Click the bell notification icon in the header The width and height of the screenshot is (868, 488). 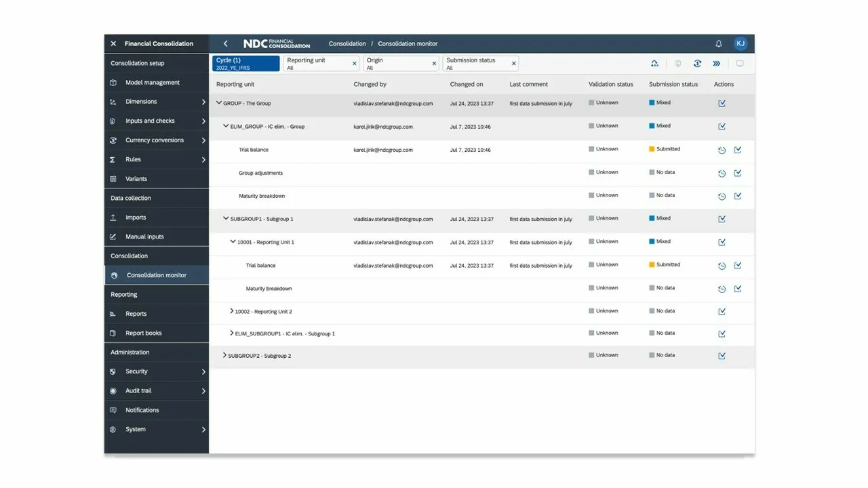pyautogui.click(x=718, y=43)
